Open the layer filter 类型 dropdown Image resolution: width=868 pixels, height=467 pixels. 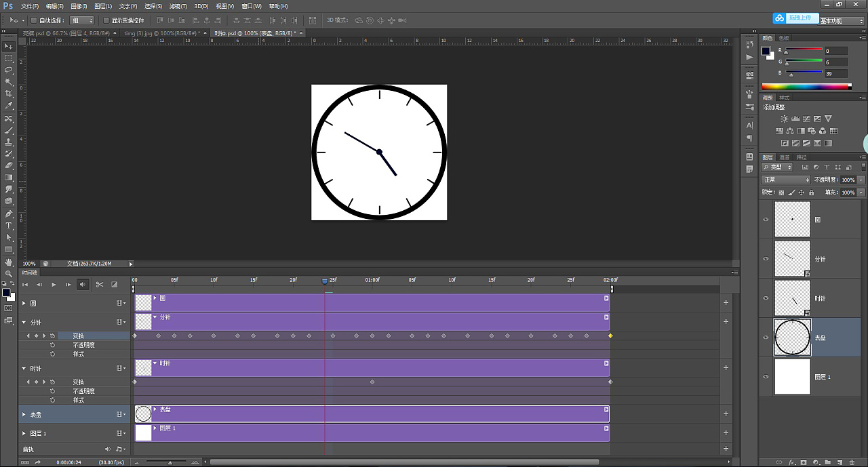point(777,167)
